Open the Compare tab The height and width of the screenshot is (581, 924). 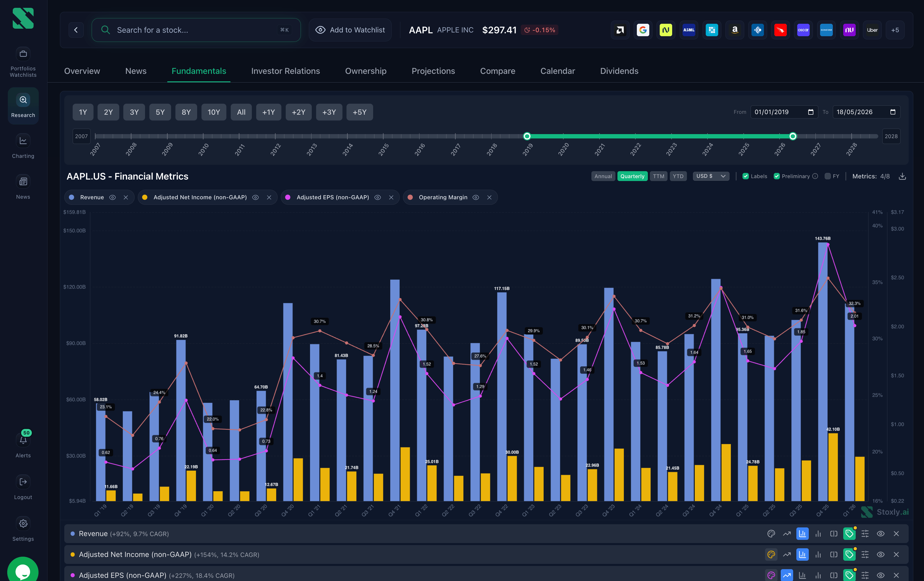(x=498, y=71)
